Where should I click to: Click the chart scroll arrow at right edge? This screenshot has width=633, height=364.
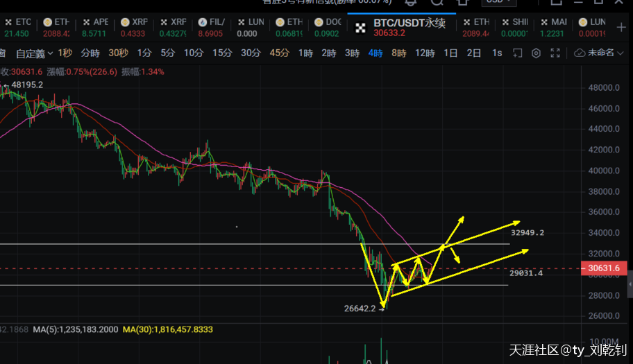(630, 284)
